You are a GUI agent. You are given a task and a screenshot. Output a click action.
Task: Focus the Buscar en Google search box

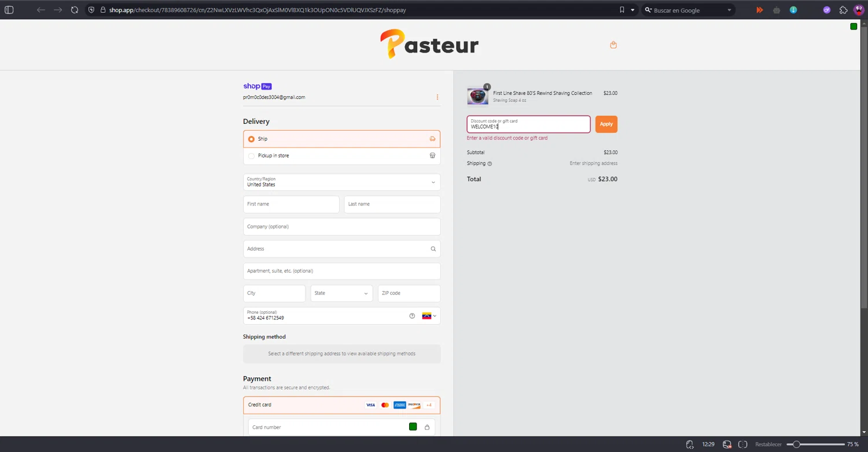[x=689, y=10]
